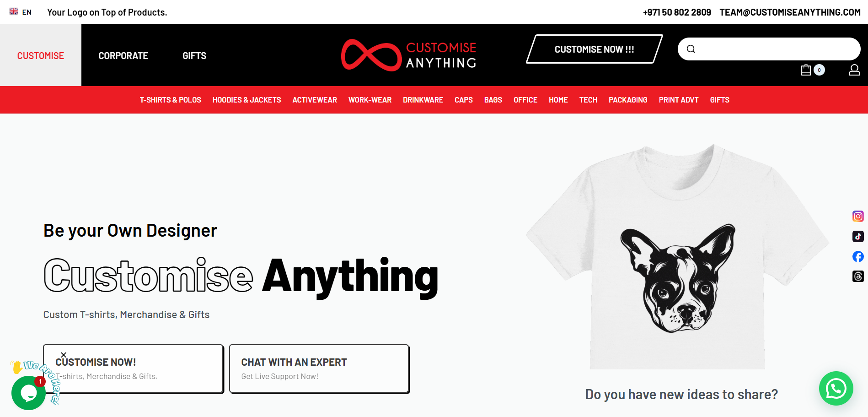Close the 'We Are Here' chat popup

tap(64, 355)
